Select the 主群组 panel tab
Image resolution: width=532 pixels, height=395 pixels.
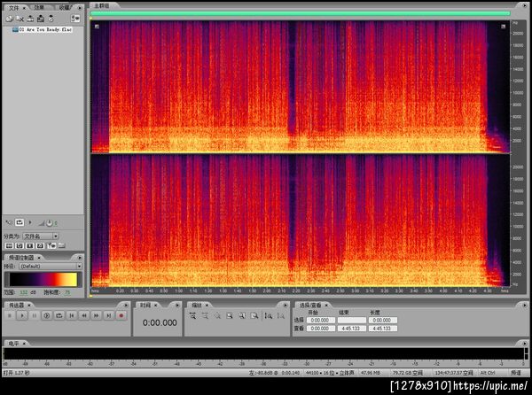click(102, 6)
